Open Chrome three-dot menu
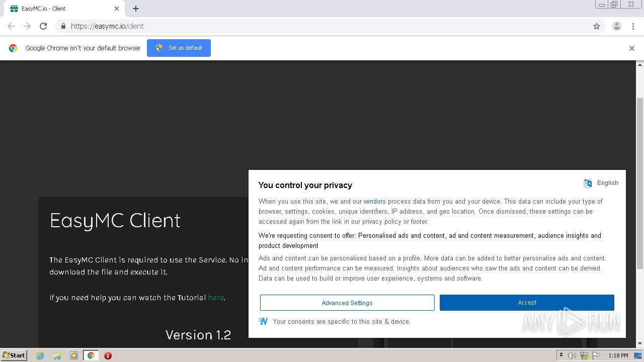 [x=633, y=26]
